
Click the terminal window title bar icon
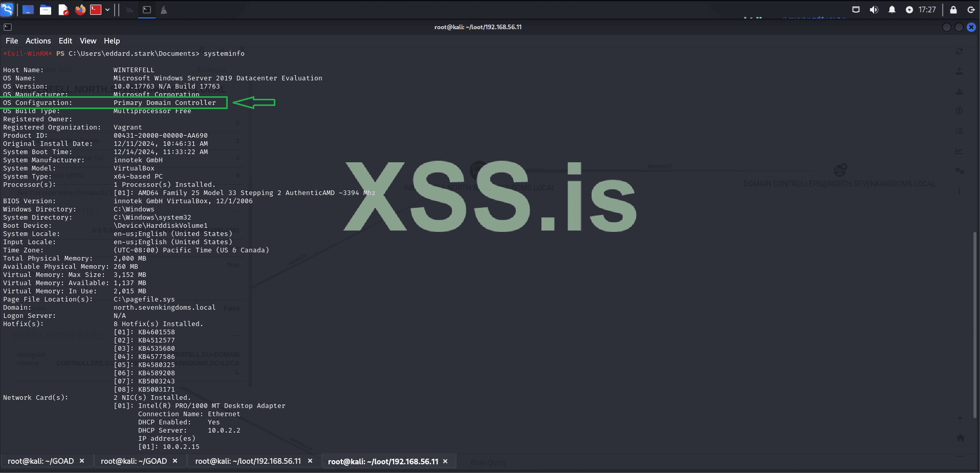8,27
